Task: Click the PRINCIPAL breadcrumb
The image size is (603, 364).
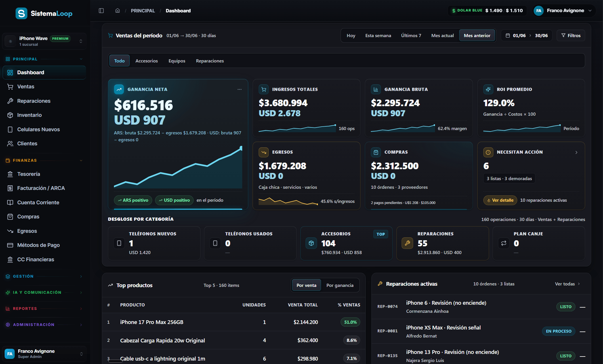Action: click(143, 11)
